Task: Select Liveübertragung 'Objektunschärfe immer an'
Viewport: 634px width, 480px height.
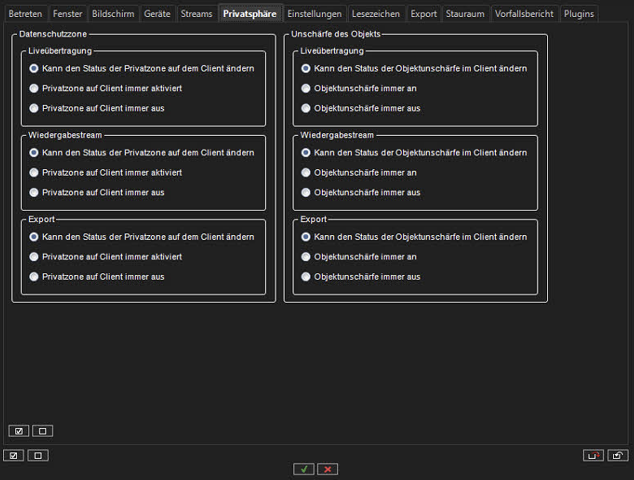Action: click(x=359, y=88)
